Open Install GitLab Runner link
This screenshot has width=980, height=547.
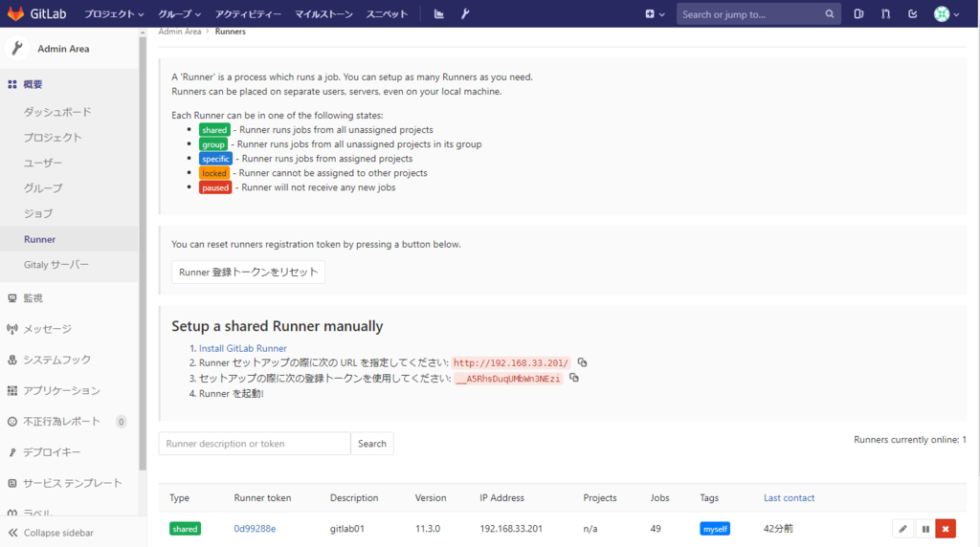tap(242, 348)
